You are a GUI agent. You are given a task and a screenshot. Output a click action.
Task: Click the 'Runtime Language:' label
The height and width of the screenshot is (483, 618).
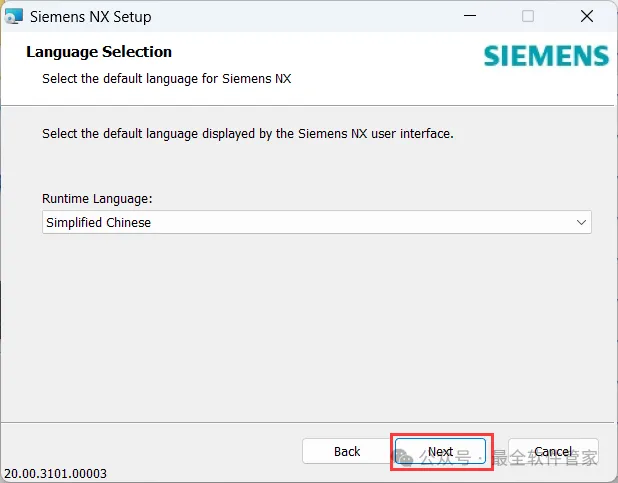[97, 198]
